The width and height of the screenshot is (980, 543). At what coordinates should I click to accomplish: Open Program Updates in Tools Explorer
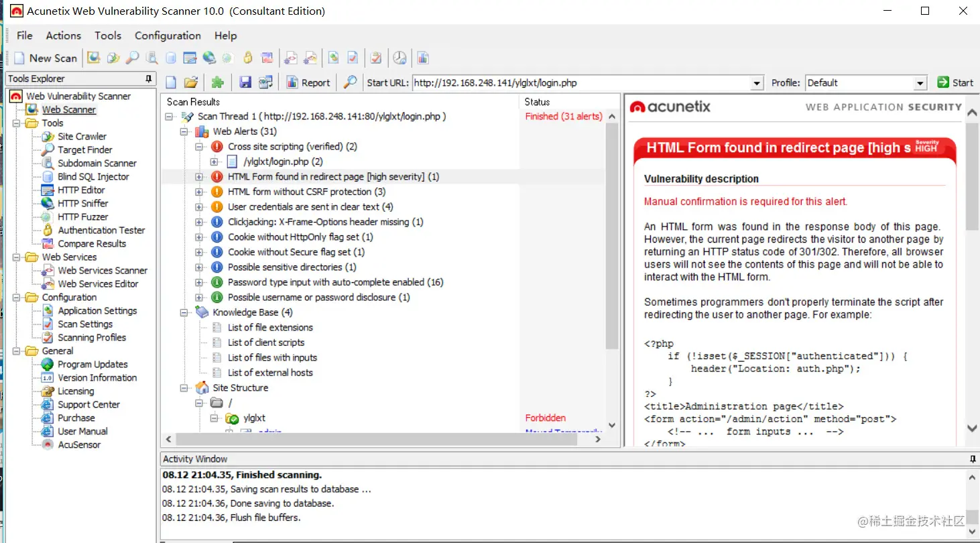pos(93,364)
